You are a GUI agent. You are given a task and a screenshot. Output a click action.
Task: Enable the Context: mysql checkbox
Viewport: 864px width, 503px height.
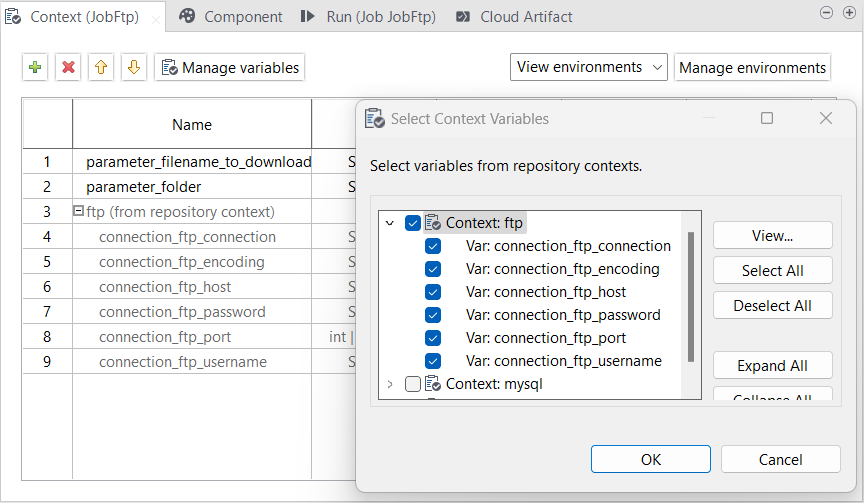coord(413,384)
